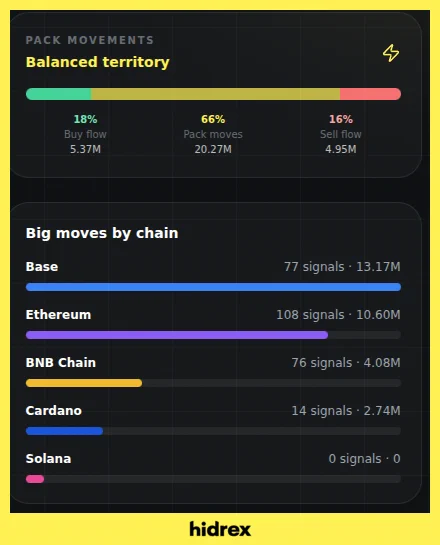The height and width of the screenshot is (545, 440).
Task: Click the purple Ethereum progress bar
Action: tap(177, 335)
